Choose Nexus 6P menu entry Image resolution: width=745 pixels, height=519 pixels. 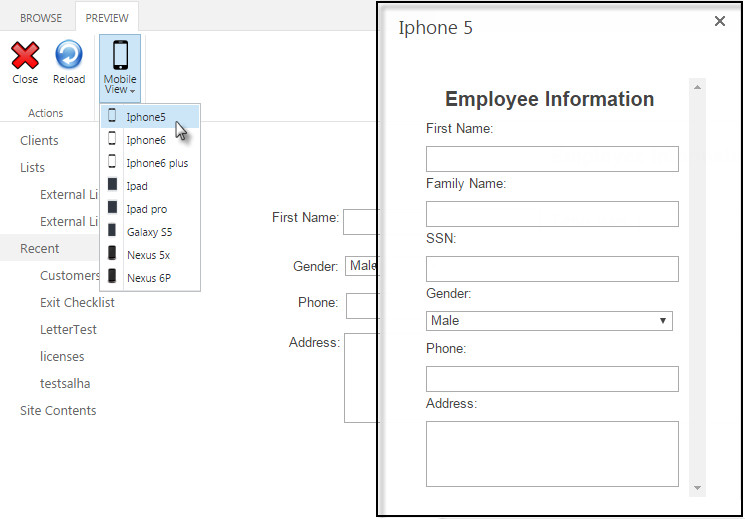coord(150,278)
